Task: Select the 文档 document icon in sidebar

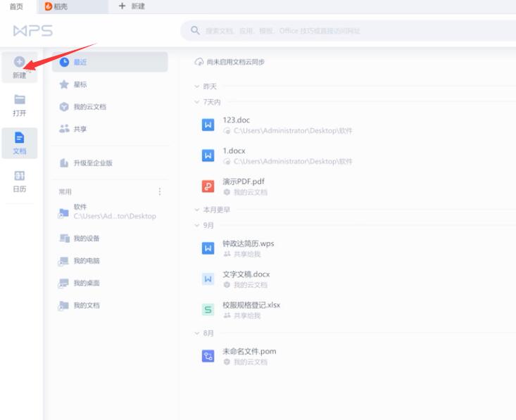Action: coord(20,137)
